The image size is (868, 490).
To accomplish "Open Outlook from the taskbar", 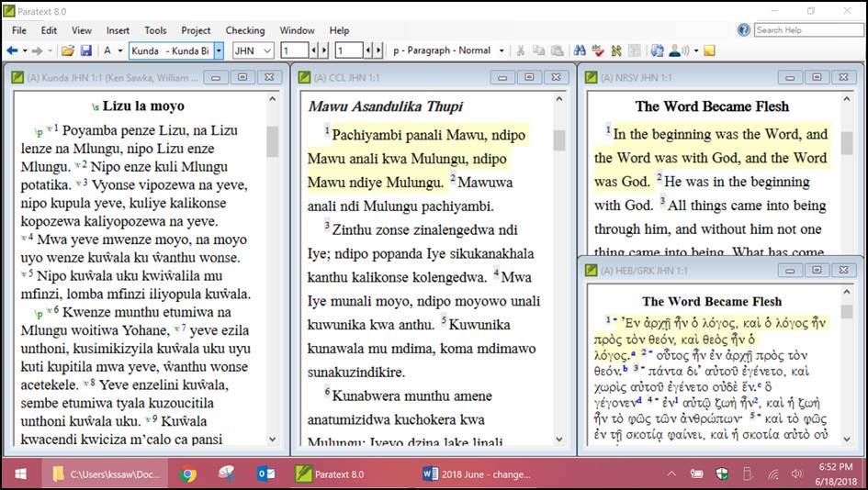I will (x=266, y=474).
